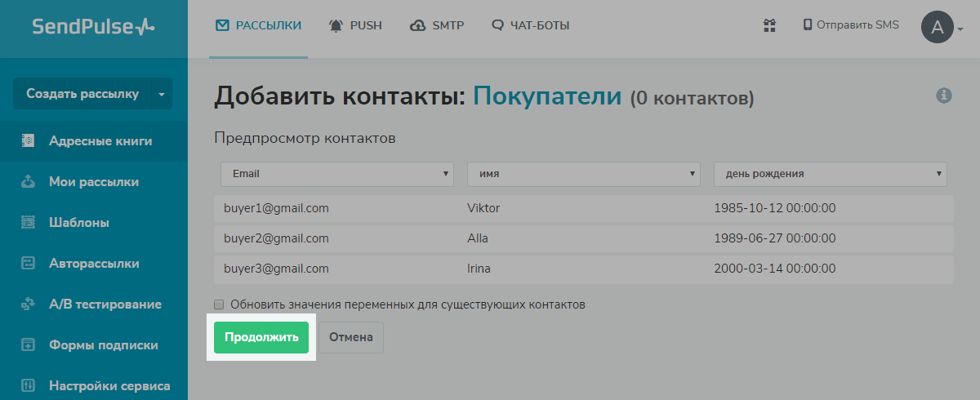Click the Отправить SMS link
This screenshot has width=980, height=400.
click(852, 25)
